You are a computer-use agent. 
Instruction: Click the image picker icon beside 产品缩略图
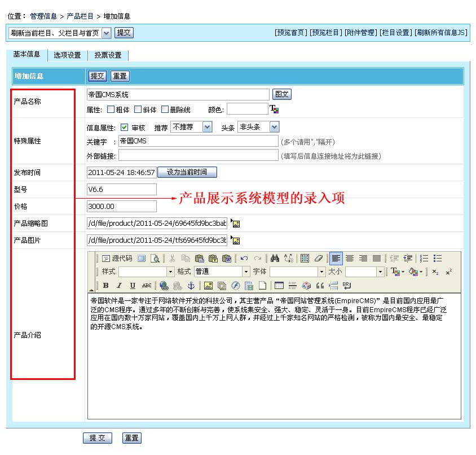point(236,224)
